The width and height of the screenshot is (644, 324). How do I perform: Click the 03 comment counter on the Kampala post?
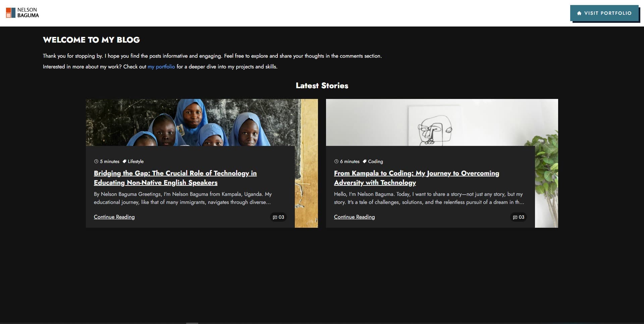pos(522,217)
